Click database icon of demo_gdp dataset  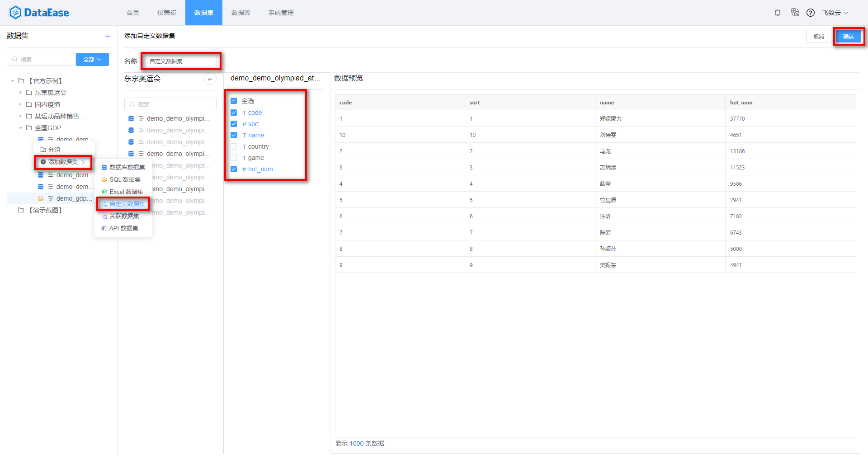(41, 198)
